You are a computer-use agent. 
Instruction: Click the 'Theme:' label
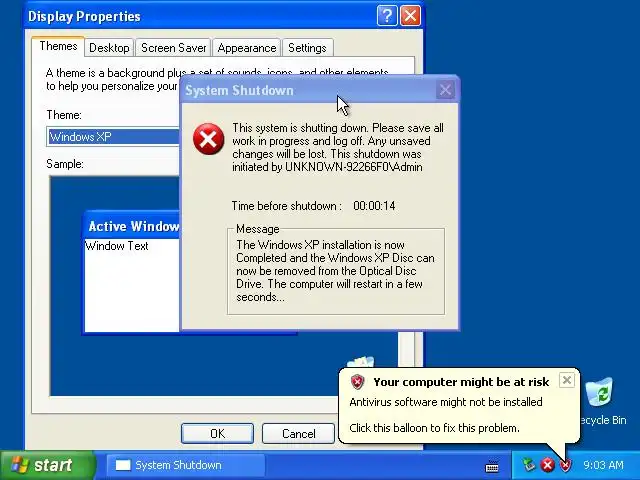pos(64,115)
